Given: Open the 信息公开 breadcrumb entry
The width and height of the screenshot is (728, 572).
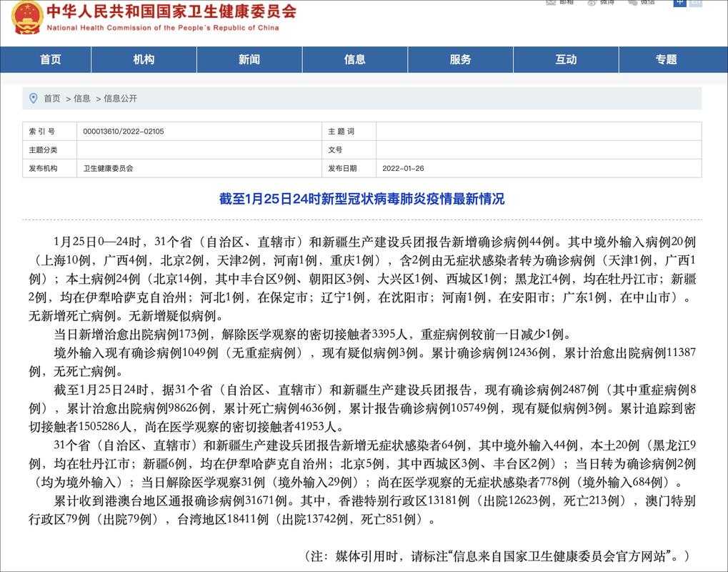Looking at the screenshot, I should click(121, 98).
